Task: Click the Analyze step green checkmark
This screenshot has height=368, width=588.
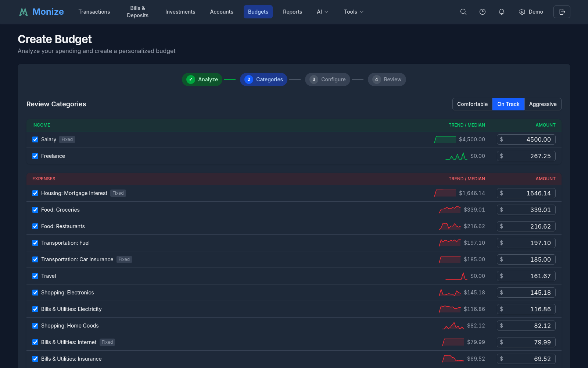Action: pos(191,79)
